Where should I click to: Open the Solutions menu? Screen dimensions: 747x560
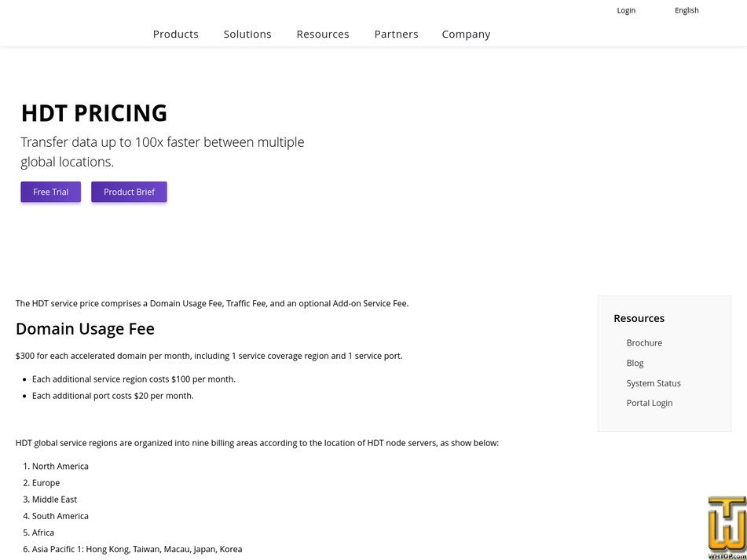pyautogui.click(x=247, y=35)
